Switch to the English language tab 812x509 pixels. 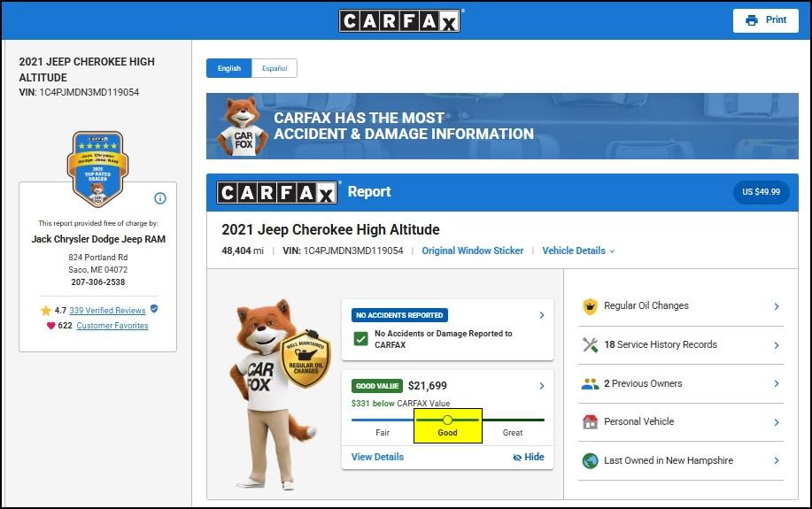[x=228, y=68]
